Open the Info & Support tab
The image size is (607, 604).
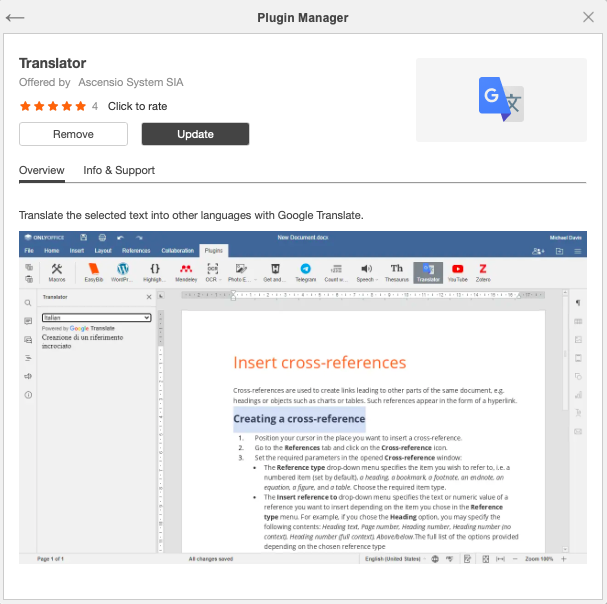119,170
